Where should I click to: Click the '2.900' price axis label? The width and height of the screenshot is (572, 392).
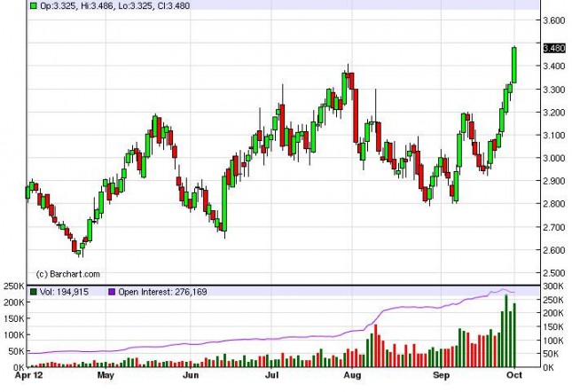(x=554, y=181)
